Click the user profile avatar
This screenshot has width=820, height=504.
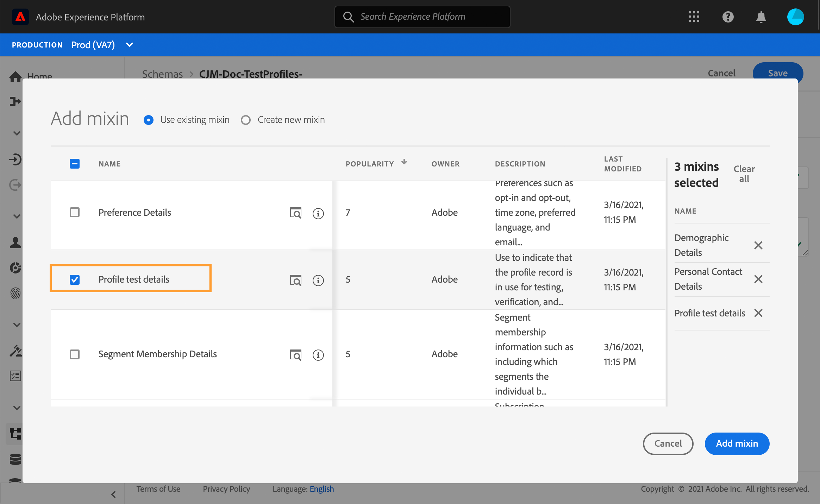click(795, 17)
